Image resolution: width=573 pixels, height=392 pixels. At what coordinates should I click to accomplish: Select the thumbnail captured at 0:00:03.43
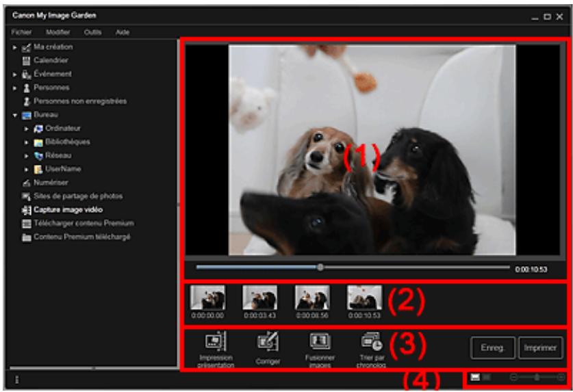(260, 298)
